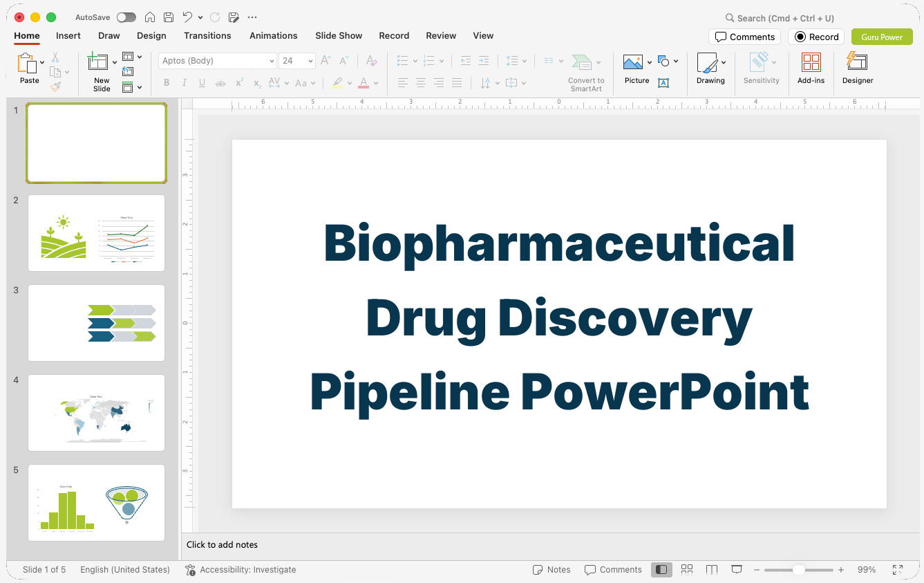924x583 pixels.
Task: Insert a Text Box icon
Action: [663, 83]
